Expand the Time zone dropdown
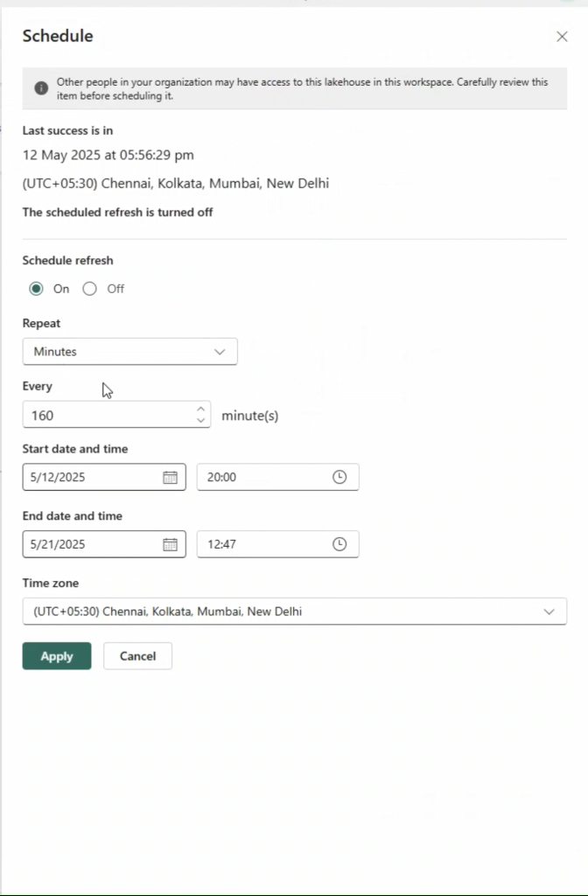 coord(294,612)
